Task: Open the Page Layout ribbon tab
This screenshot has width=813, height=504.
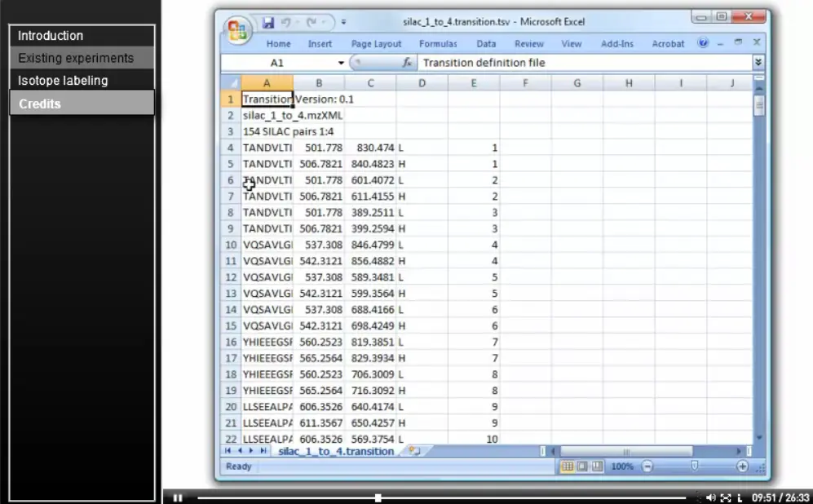Action: pos(376,44)
